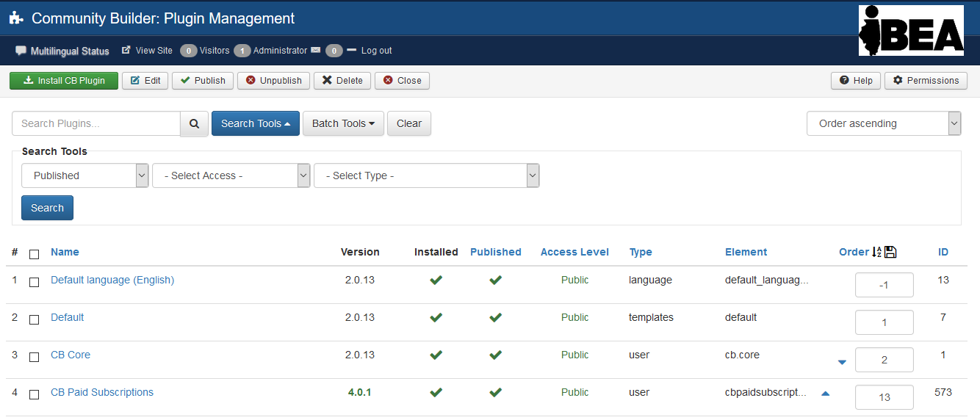Viewport: 980px width, 420px height.
Task: Open the Batch Tools dropdown
Action: (x=343, y=123)
